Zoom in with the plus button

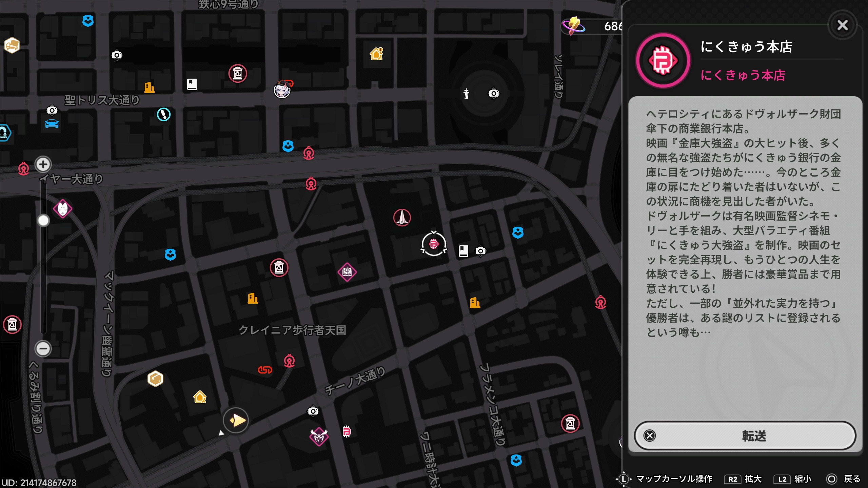43,164
